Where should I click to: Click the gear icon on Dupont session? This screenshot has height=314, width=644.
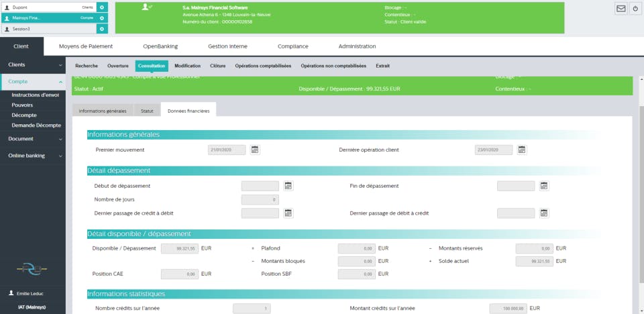tap(102, 7)
